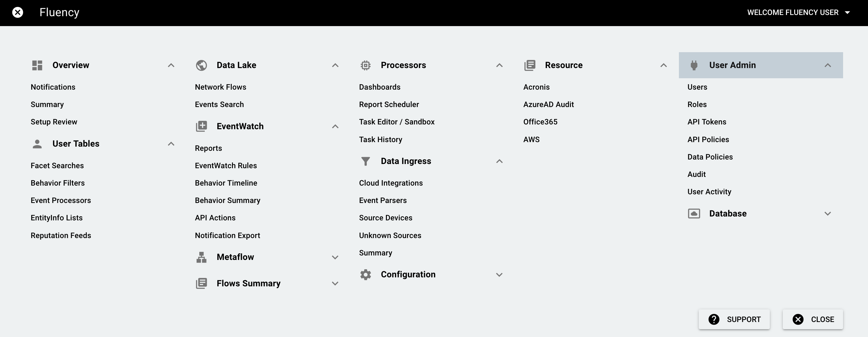Screen dimensions: 868x337
Task: Click the User Tables person icon
Action: coord(37,144)
